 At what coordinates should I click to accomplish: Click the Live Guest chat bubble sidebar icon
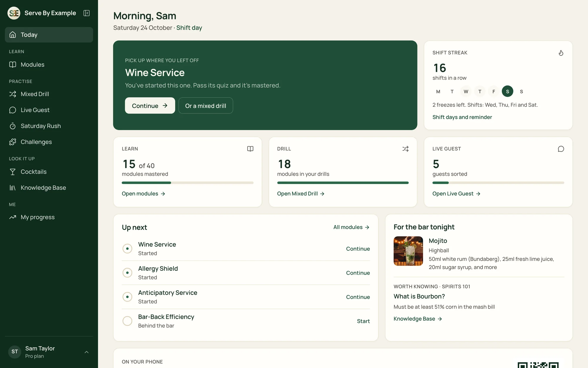click(x=13, y=110)
